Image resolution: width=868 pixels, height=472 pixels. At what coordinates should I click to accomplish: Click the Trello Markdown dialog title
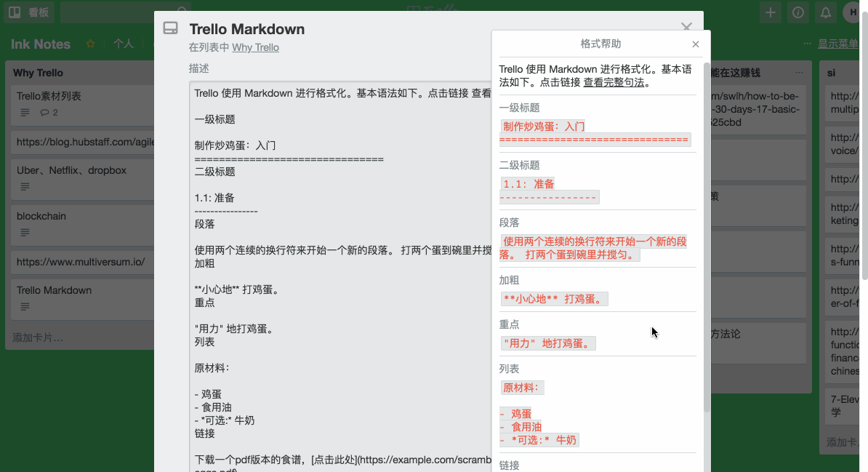247,29
